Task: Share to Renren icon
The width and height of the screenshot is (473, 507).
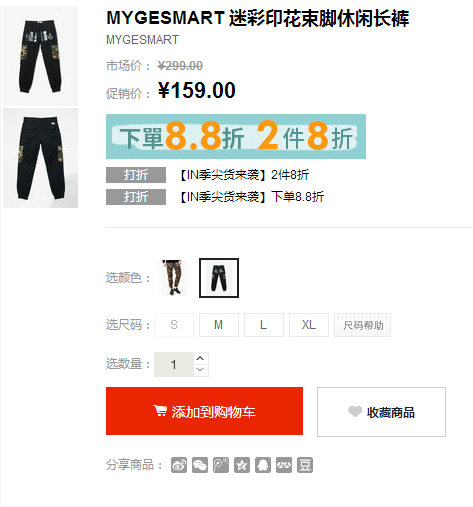Action: [x=284, y=465]
